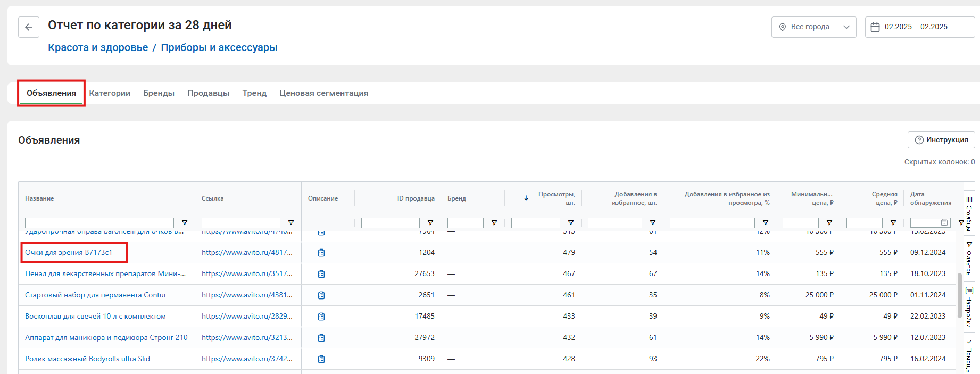Open filter menu for Бренд column
Screen dimensions: 980x374
point(494,223)
